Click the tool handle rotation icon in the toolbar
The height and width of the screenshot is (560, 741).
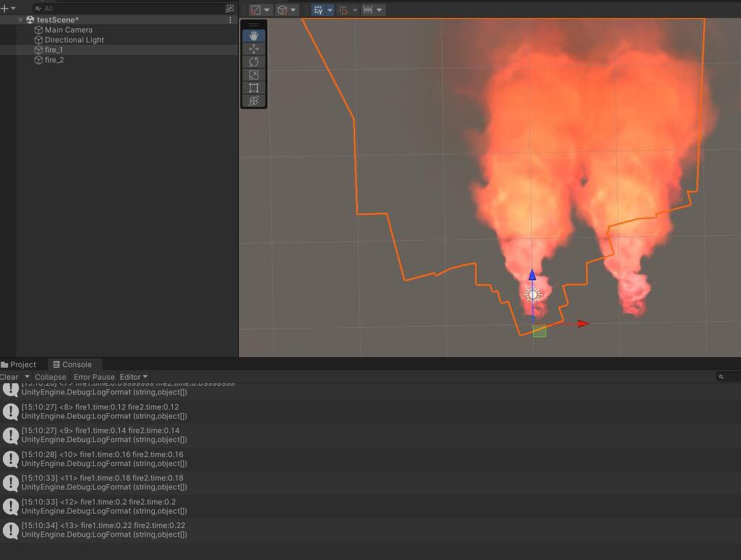pyautogui.click(x=281, y=9)
